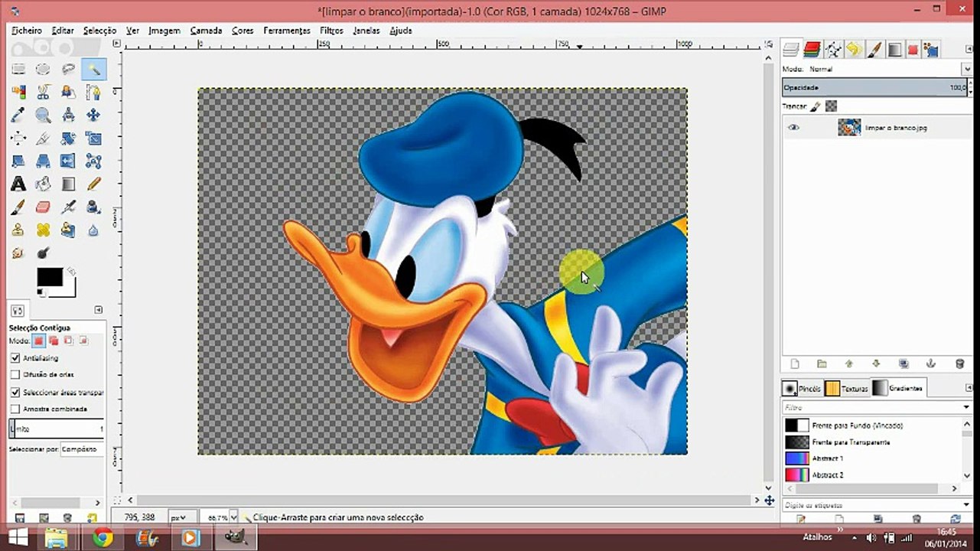Open the Ficheiro menu
The image size is (980, 551).
pos(27,31)
